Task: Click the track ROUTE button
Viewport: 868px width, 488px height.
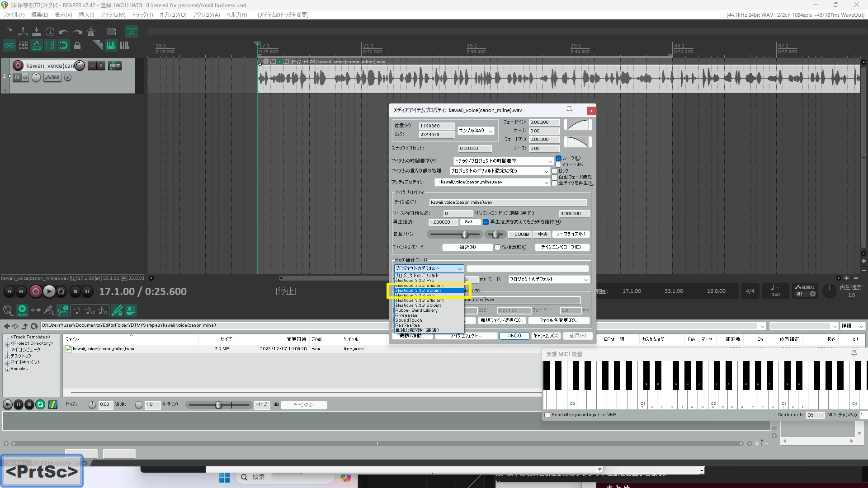Action: tap(115, 66)
